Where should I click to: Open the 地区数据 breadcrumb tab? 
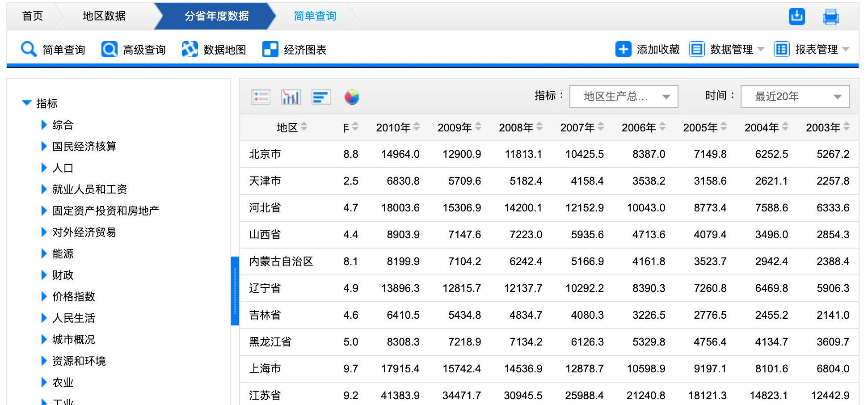pos(104,16)
